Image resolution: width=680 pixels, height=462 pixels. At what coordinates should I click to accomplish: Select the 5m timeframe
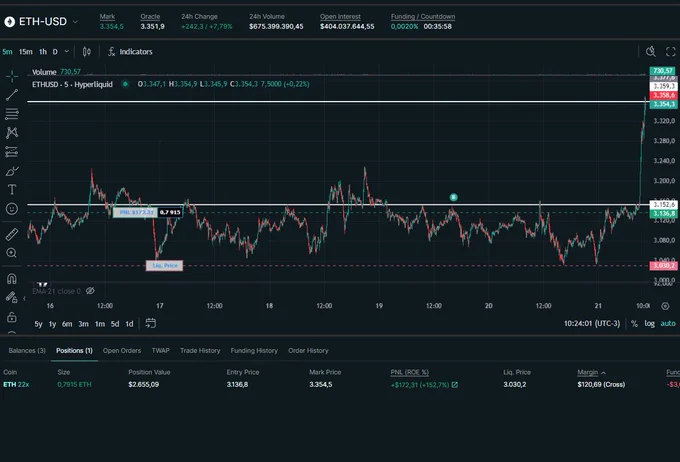[7, 52]
